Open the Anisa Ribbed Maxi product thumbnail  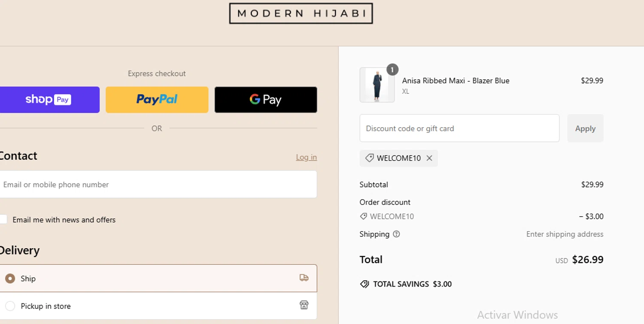pyautogui.click(x=377, y=85)
